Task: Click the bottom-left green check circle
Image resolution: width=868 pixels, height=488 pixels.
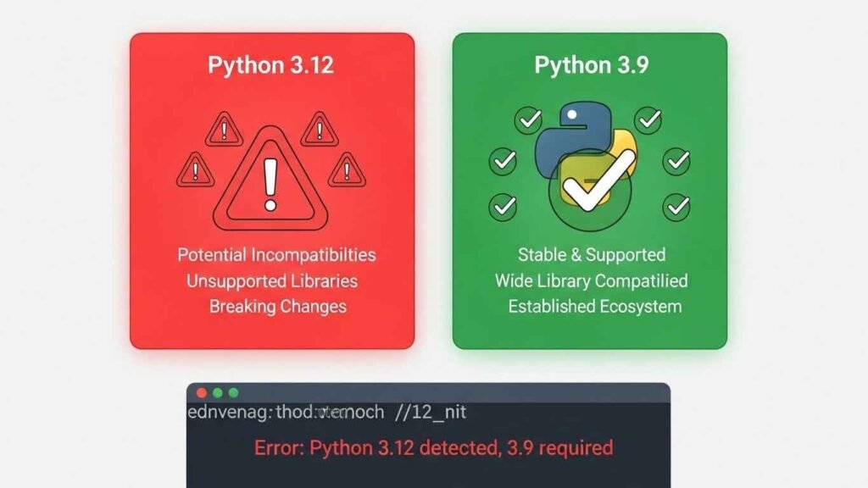Action: pyautogui.click(x=503, y=205)
